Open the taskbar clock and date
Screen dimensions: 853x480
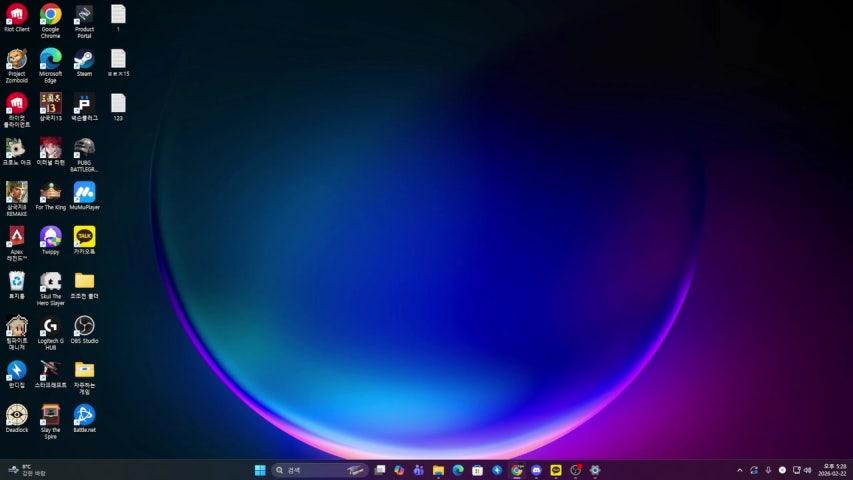[x=834, y=470]
